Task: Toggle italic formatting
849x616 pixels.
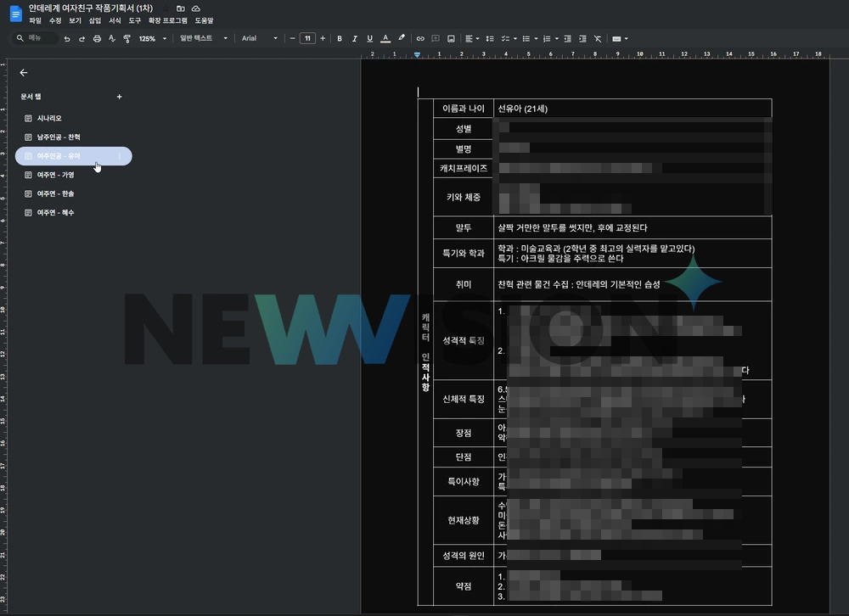Action: (x=355, y=39)
